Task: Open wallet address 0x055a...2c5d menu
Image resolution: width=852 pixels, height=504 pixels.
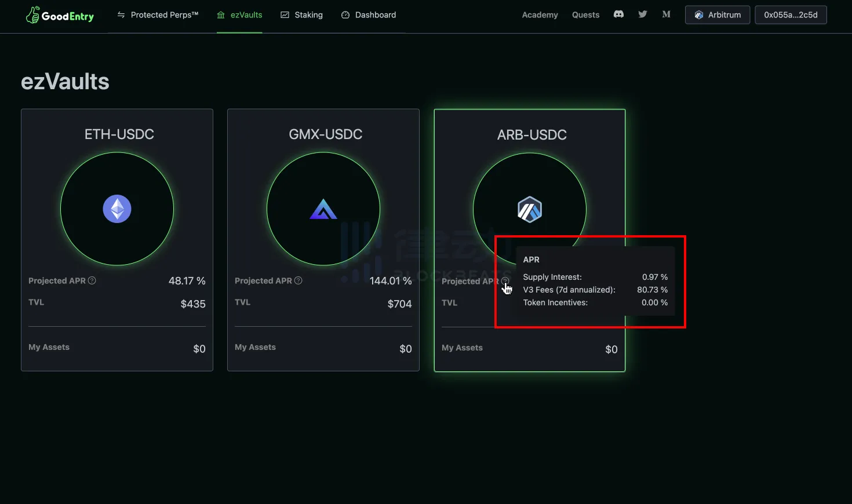Action: pyautogui.click(x=791, y=15)
